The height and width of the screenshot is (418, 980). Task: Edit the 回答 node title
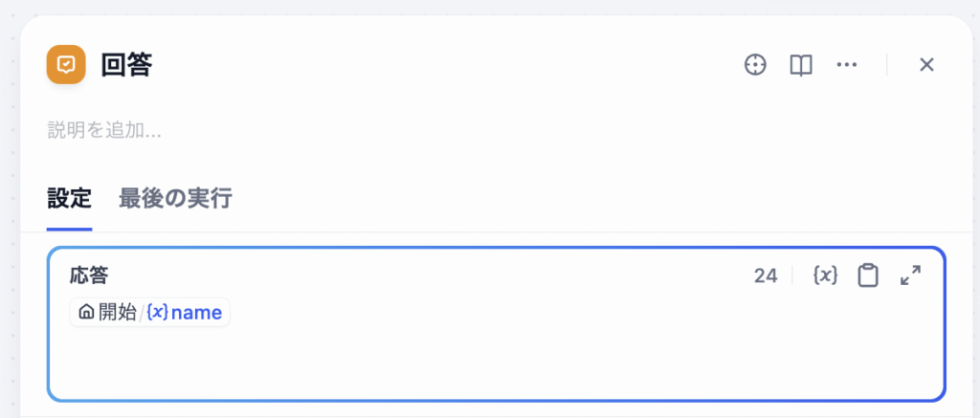click(127, 65)
